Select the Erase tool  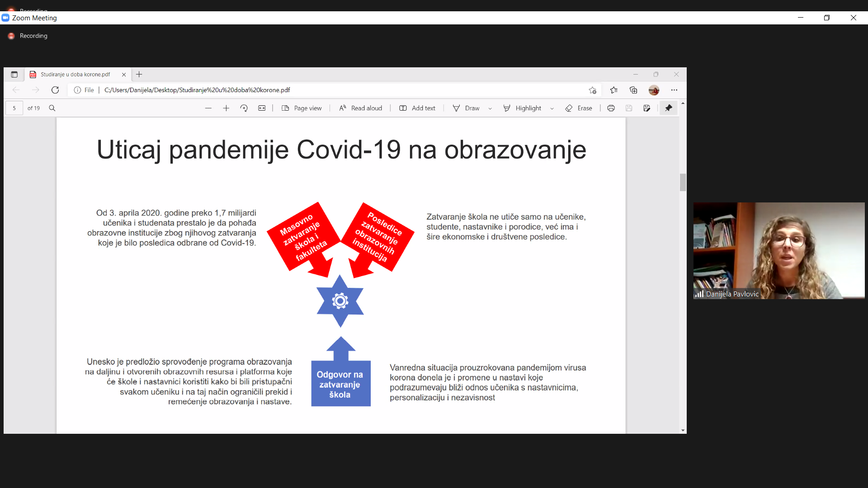coord(579,108)
